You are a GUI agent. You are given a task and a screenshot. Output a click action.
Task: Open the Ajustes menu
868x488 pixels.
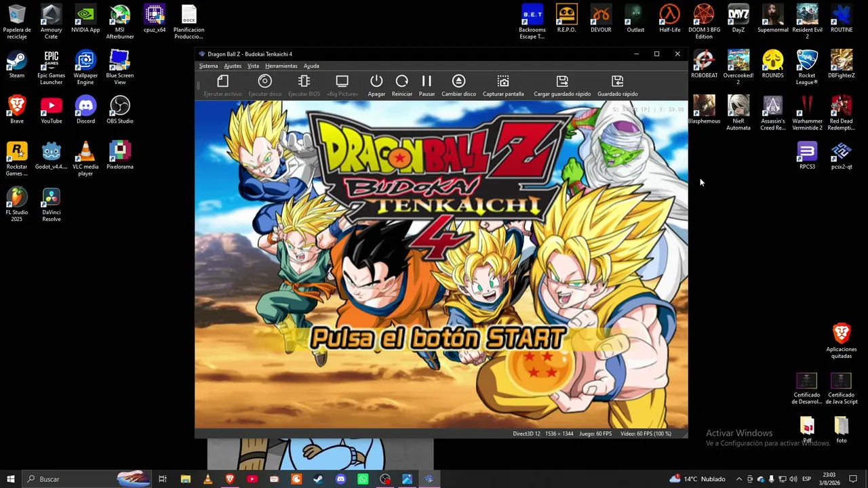click(233, 66)
